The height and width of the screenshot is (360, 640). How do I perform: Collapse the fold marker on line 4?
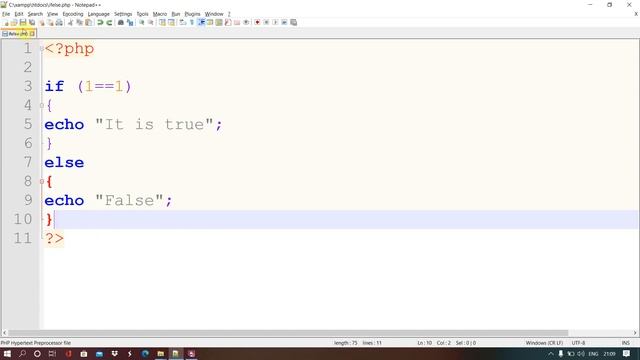point(42,105)
